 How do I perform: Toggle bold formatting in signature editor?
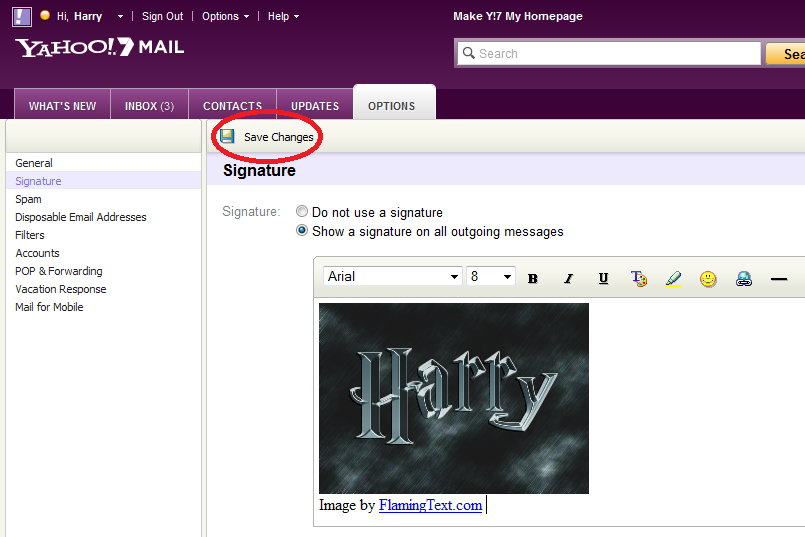(533, 278)
